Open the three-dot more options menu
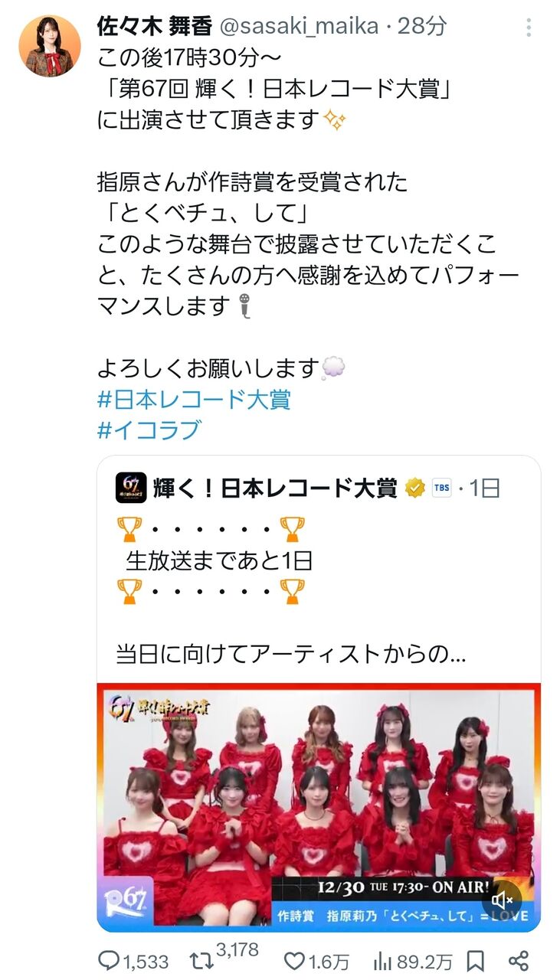 529,28
